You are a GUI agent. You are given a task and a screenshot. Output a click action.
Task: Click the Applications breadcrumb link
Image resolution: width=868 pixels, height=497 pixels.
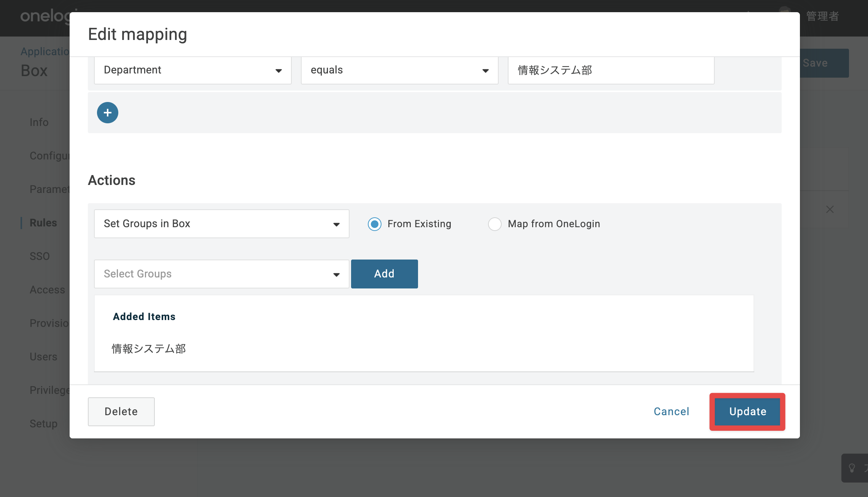coord(45,51)
